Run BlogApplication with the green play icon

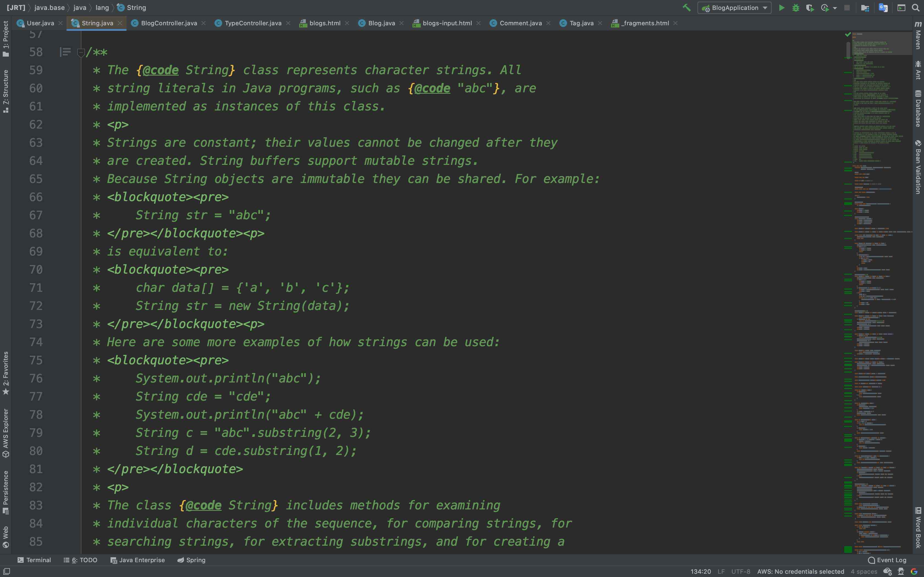tap(782, 8)
